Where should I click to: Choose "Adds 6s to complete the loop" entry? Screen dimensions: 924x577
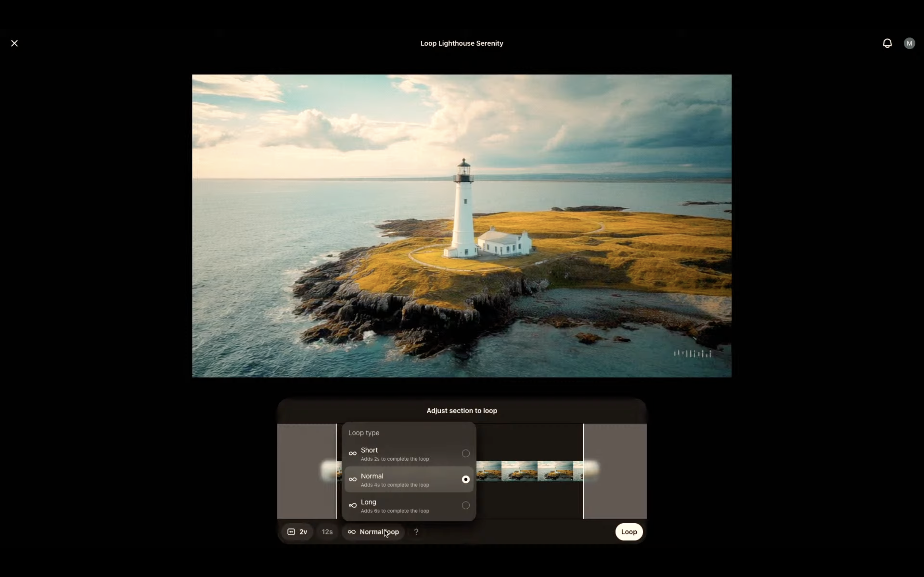pos(395,510)
